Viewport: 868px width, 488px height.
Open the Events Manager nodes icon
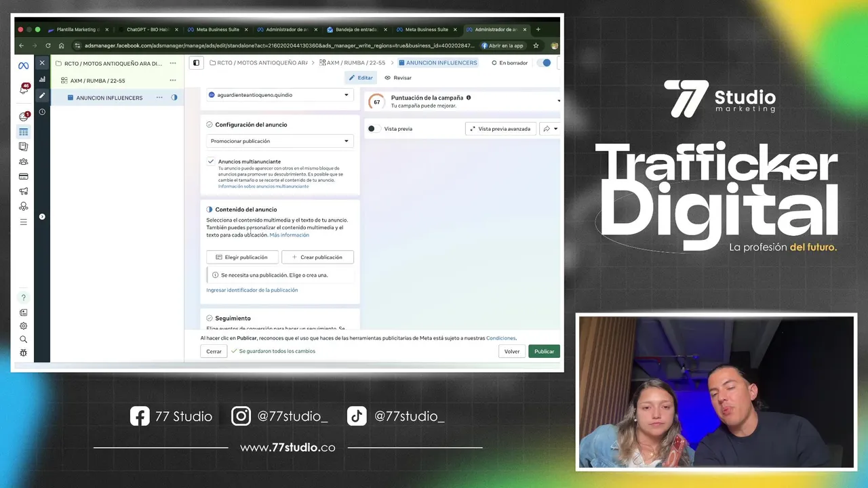24,206
